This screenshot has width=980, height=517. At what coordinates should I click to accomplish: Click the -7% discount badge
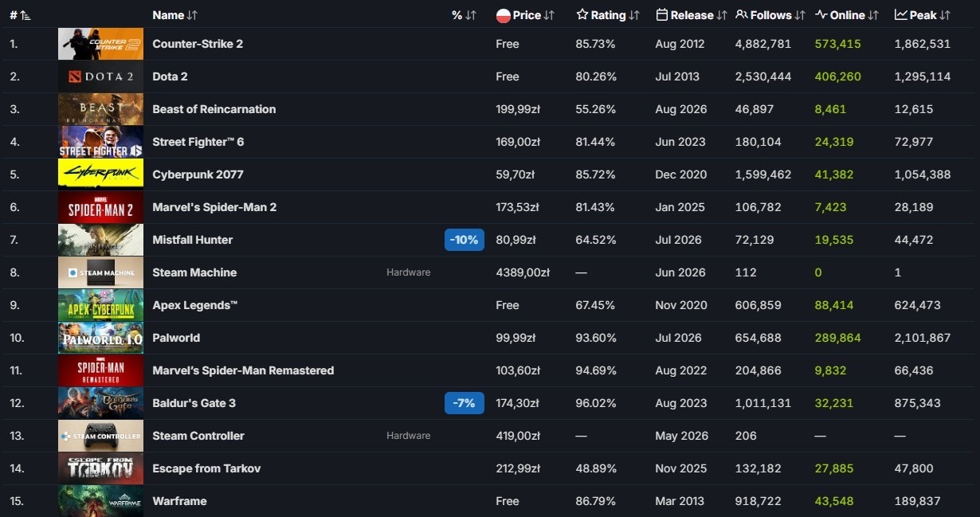point(465,403)
